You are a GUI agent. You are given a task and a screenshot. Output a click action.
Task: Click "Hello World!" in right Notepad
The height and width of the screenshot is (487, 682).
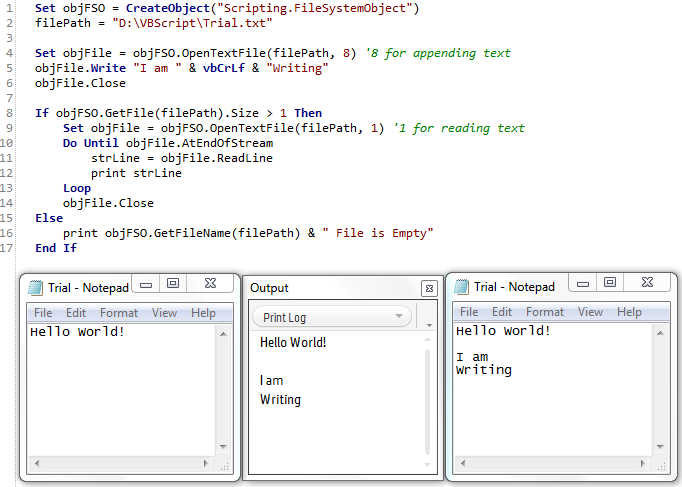[x=503, y=331]
